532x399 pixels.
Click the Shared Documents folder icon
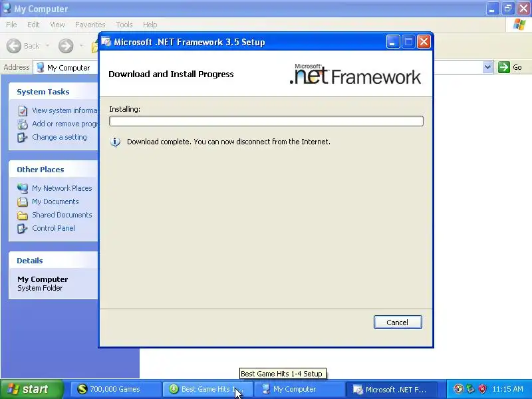pyautogui.click(x=23, y=215)
